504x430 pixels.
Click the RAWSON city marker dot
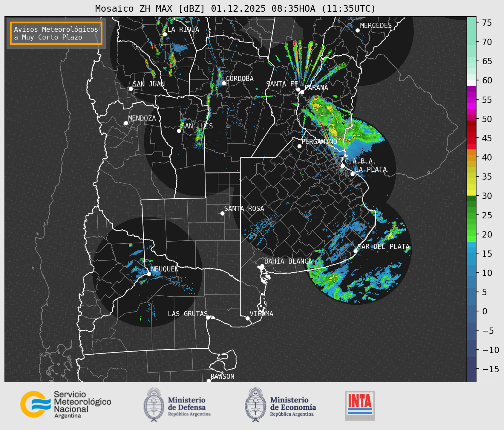[209, 381]
